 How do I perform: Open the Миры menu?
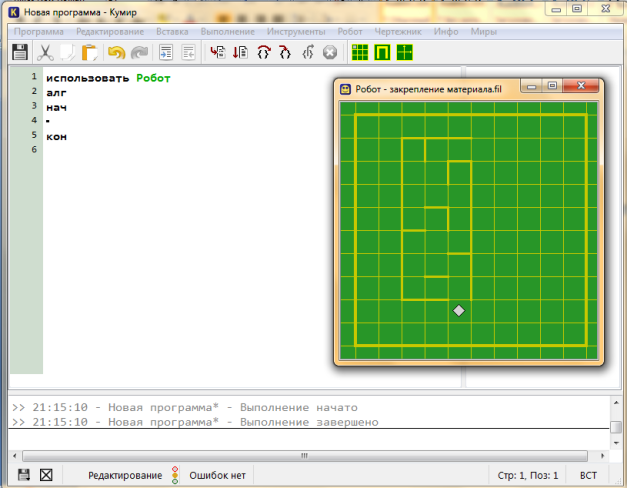(483, 32)
